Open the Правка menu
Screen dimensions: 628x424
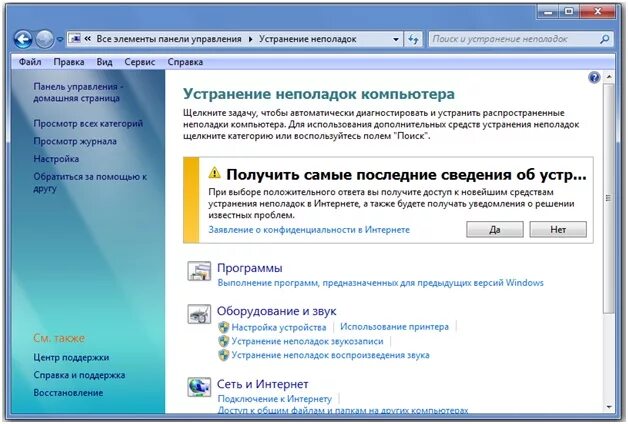point(69,62)
